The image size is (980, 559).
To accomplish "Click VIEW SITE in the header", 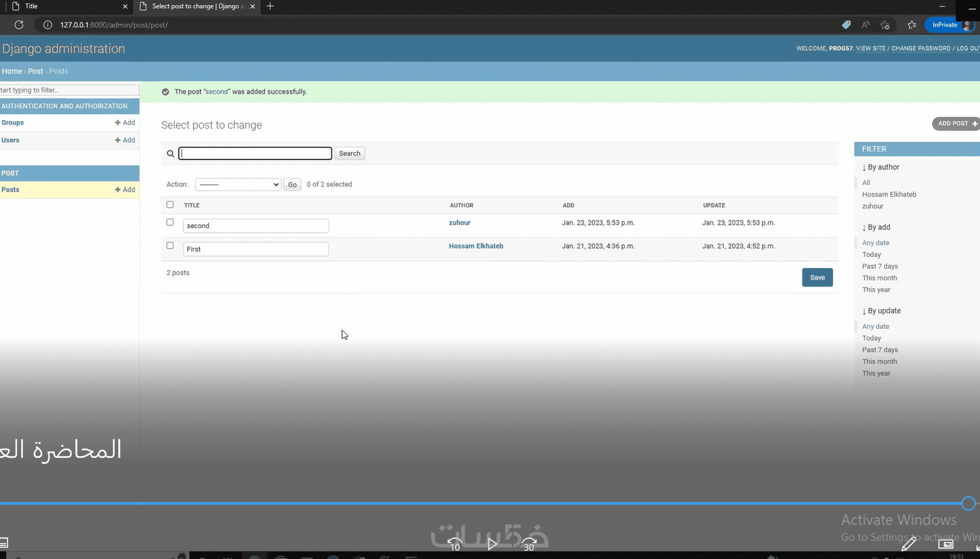I will [x=870, y=48].
